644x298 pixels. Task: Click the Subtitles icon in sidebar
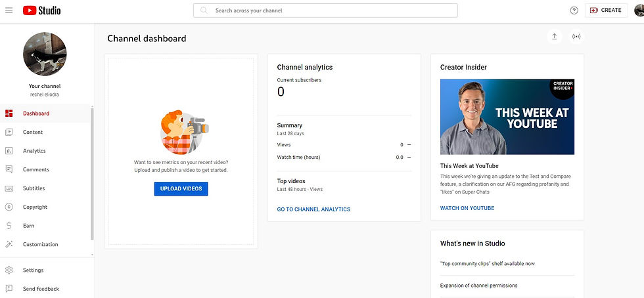click(9, 188)
